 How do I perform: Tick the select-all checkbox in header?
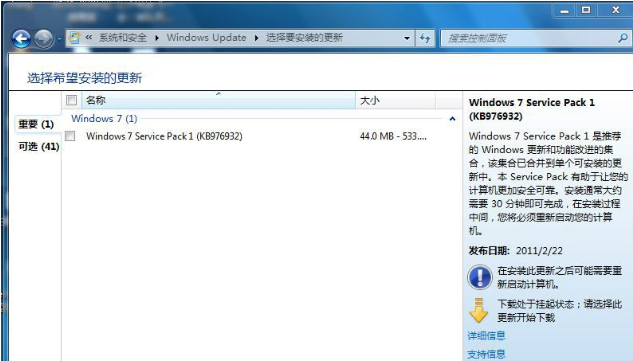[71, 100]
